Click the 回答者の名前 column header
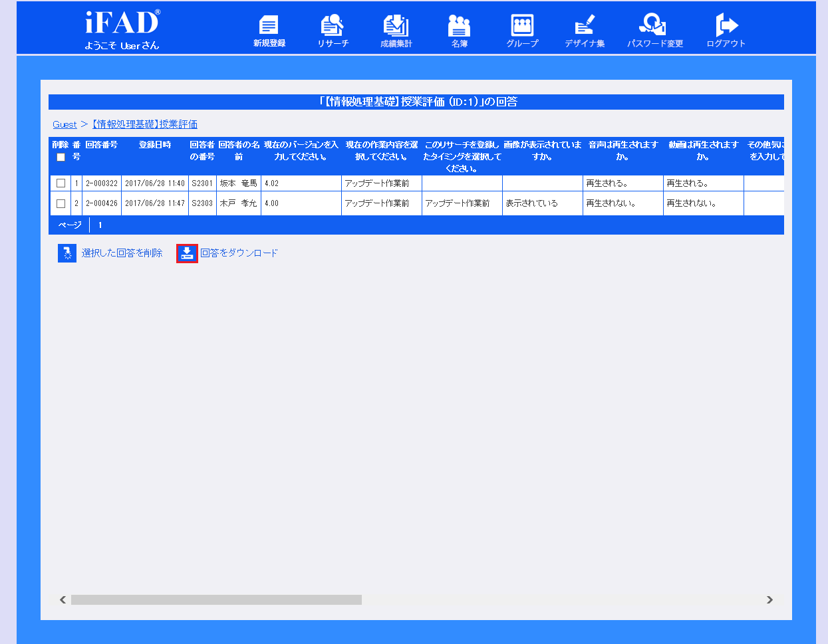The width and height of the screenshot is (828, 644). (x=239, y=150)
